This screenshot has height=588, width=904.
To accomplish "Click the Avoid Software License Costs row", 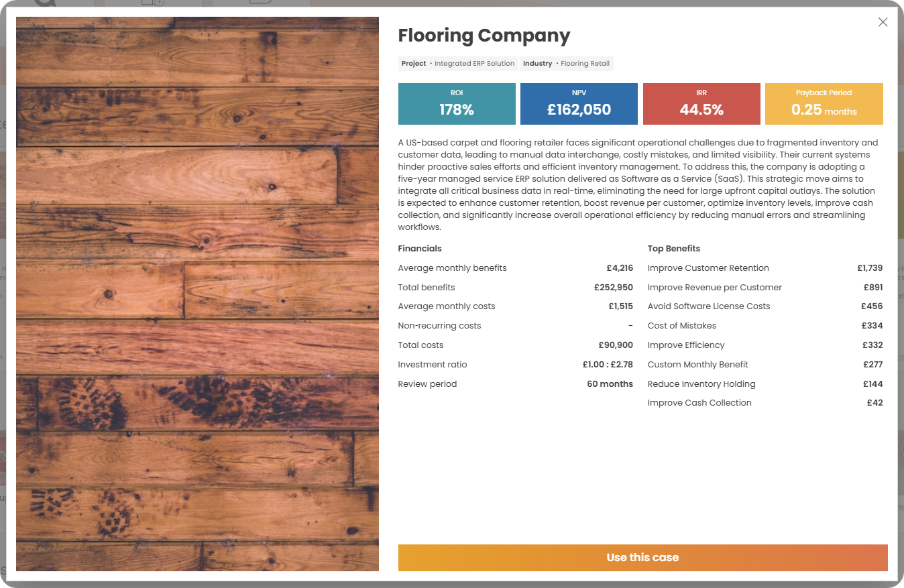I will 765,306.
